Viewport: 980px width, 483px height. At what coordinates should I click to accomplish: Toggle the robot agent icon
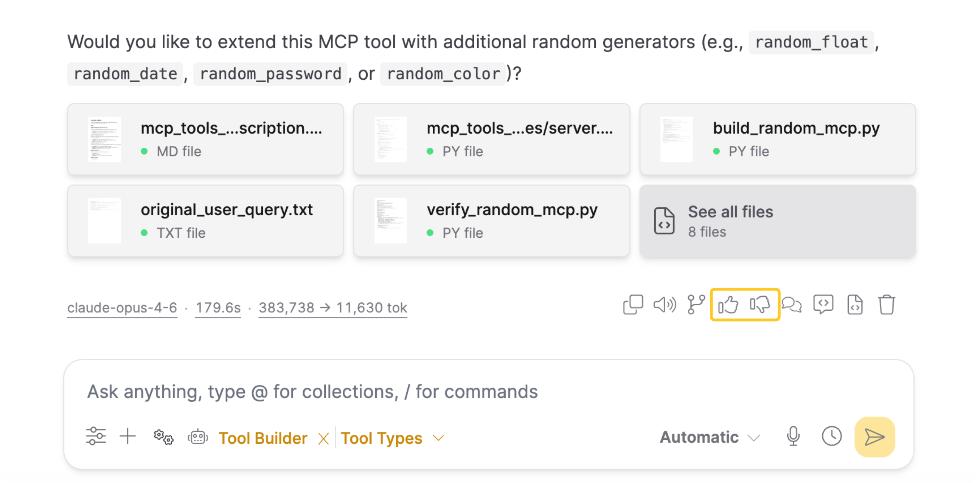pos(198,437)
